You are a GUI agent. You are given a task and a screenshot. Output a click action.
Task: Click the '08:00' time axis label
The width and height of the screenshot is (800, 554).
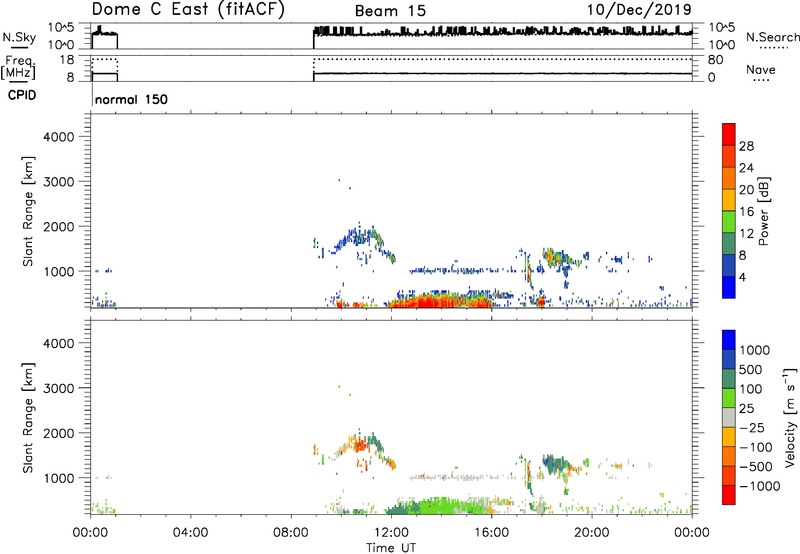[x=290, y=533]
